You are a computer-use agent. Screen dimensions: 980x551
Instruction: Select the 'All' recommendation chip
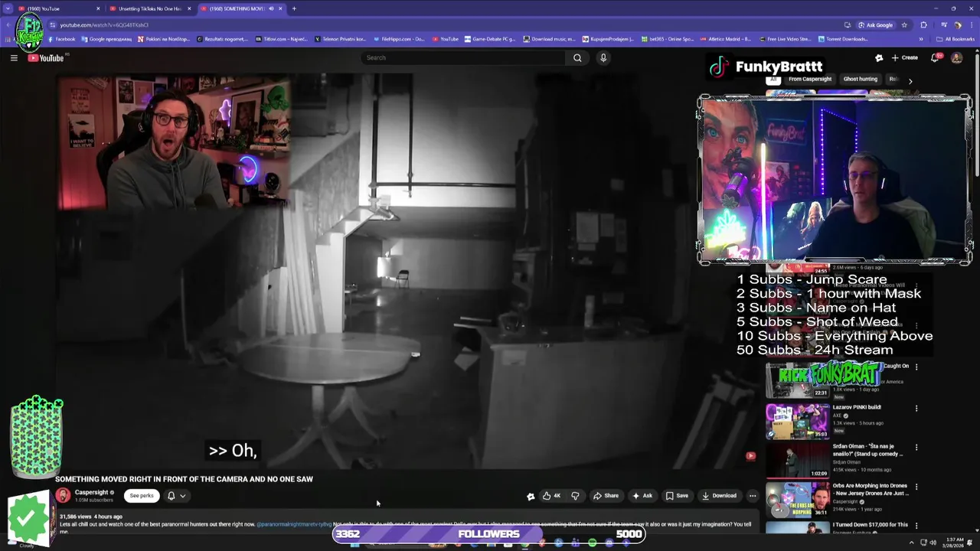coord(773,80)
